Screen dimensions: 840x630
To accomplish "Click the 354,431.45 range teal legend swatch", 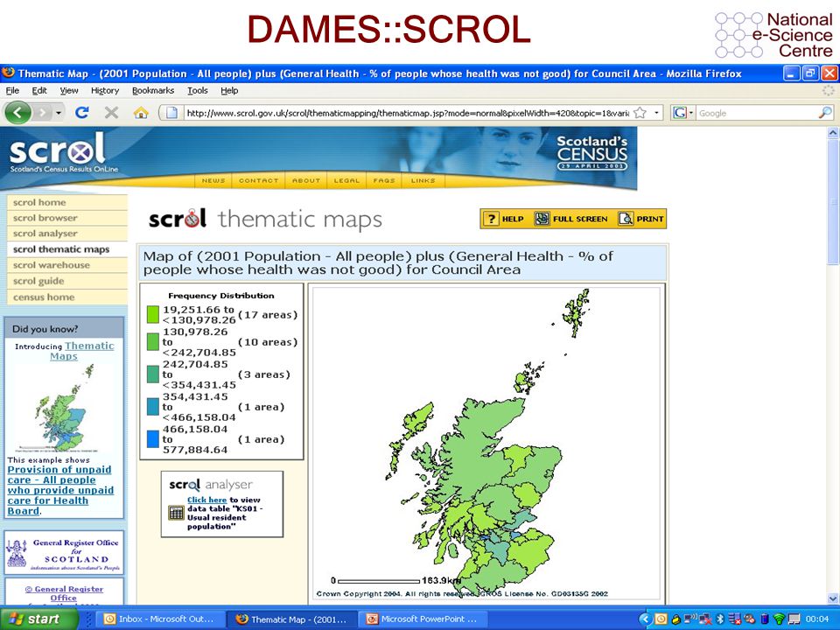I will (152, 407).
